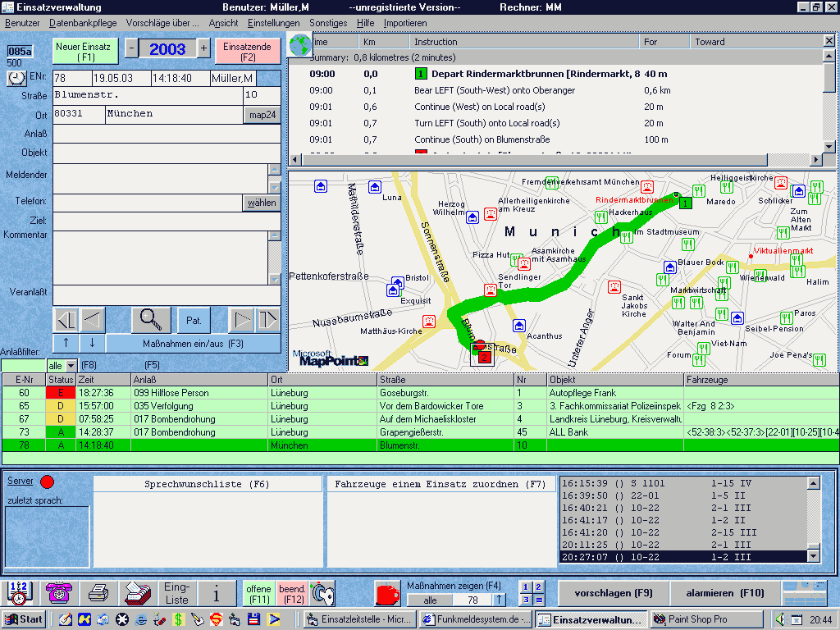Show offene Einsätze (F11)
Viewport: 840px width, 630px height.
[x=258, y=593]
